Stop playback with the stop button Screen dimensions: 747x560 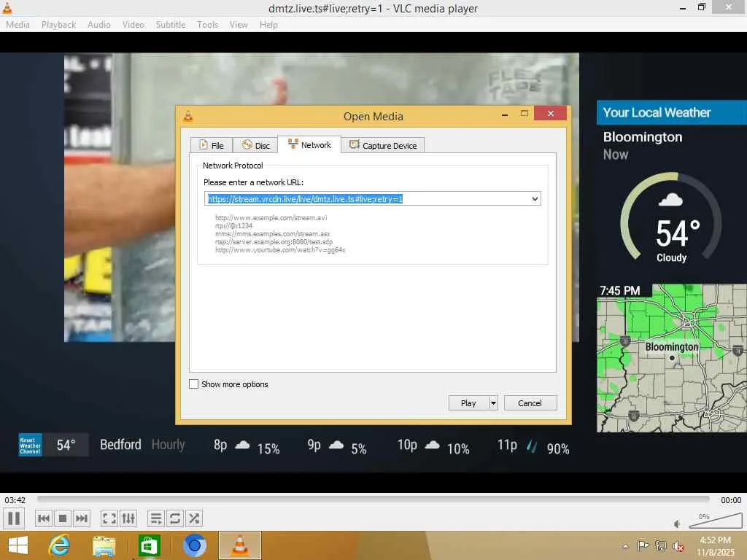pyautogui.click(x=63, y=518)
